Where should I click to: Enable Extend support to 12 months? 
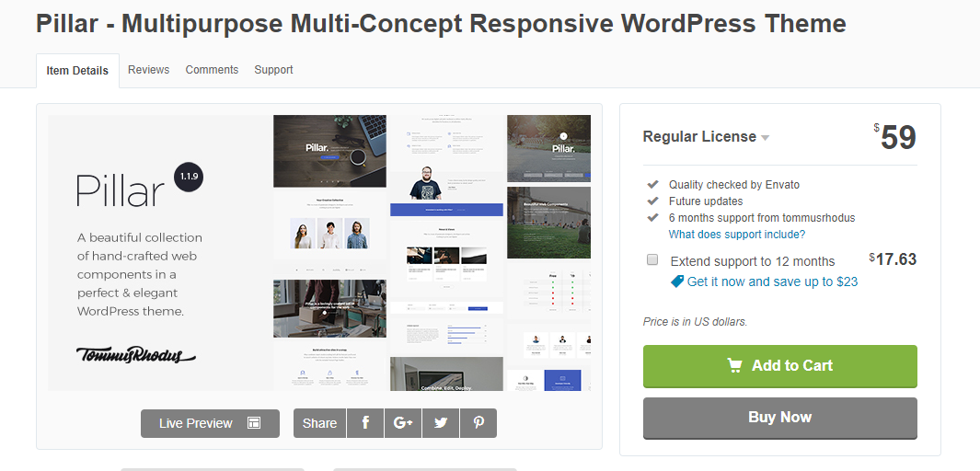pos(652,259)
